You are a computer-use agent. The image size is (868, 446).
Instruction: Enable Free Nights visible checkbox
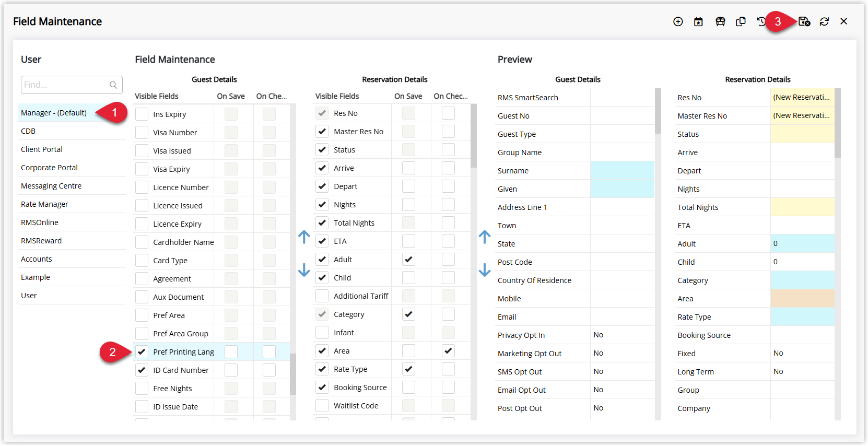coord(142,388)
